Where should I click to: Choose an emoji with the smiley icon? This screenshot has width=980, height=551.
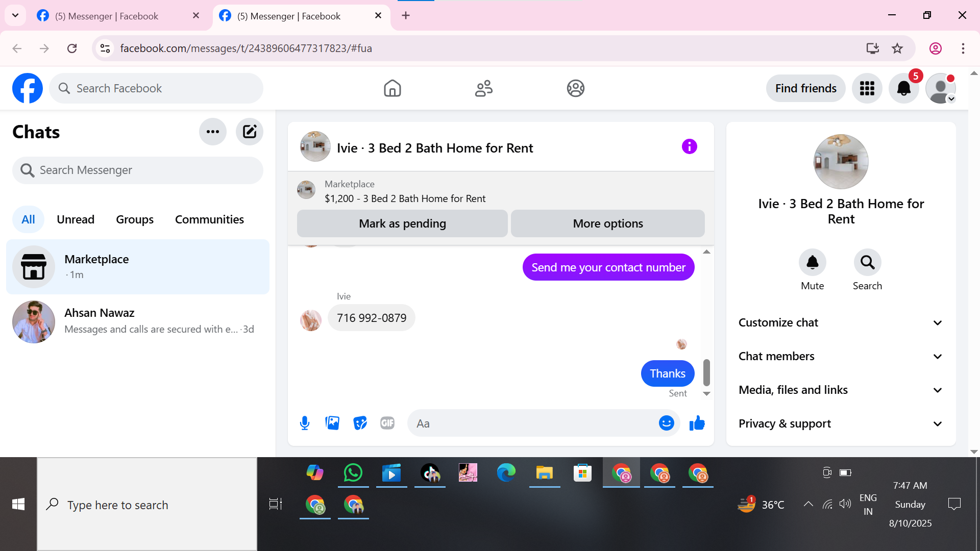click(x=666, y=423)
